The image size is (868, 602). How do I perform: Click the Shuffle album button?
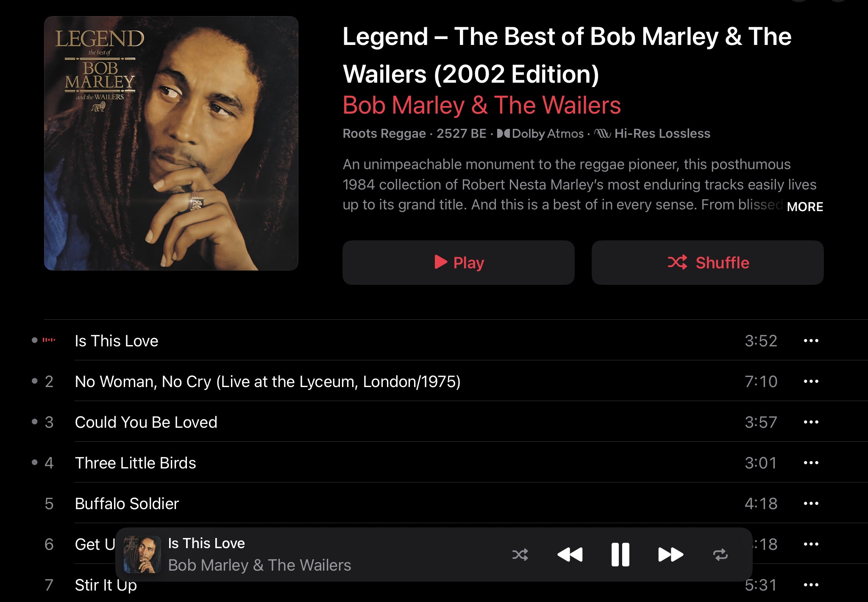[707, 262]
